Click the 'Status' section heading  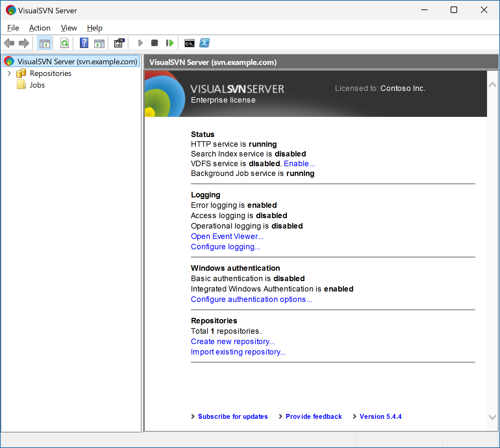203,134
